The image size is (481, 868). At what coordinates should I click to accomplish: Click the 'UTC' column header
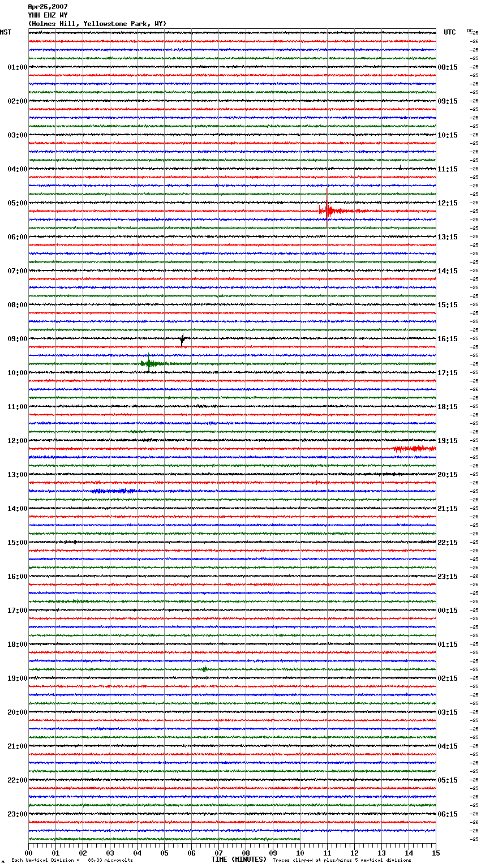tap(450, 32)
